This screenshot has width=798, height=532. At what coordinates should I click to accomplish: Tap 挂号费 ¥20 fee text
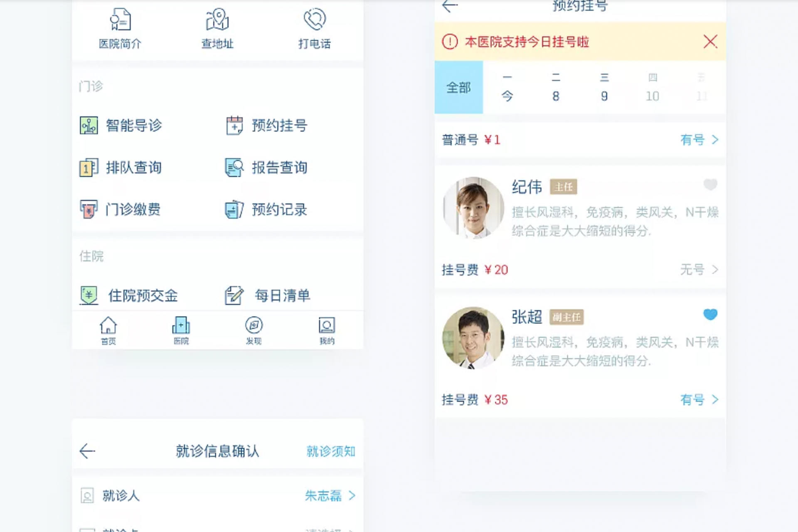point(475,270)
